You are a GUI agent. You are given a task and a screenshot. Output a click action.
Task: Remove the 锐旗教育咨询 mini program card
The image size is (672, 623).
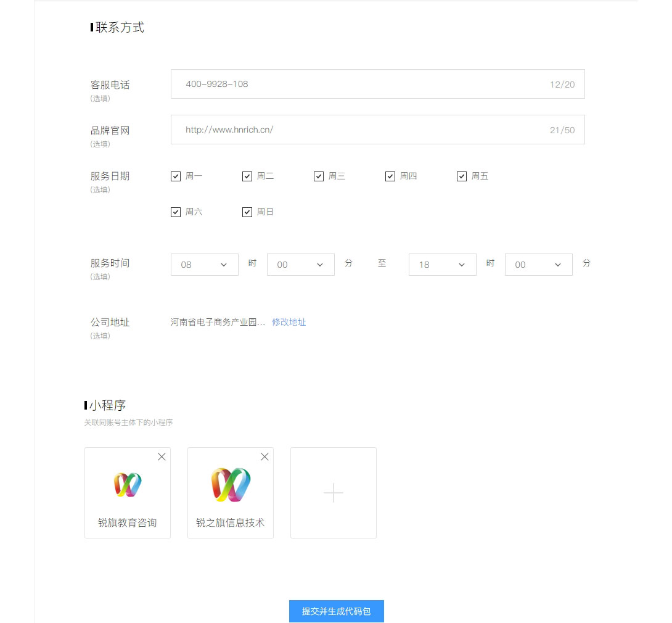pos(162,456)
